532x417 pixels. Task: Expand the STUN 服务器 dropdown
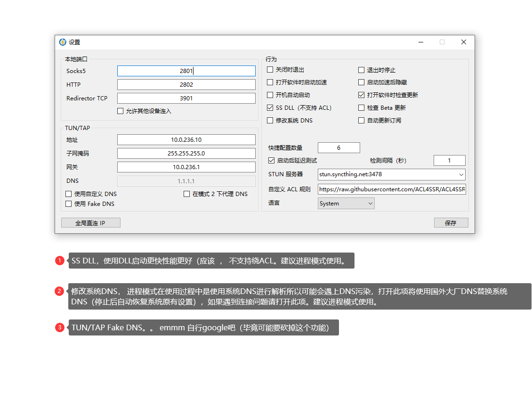[x=460, y=174]
